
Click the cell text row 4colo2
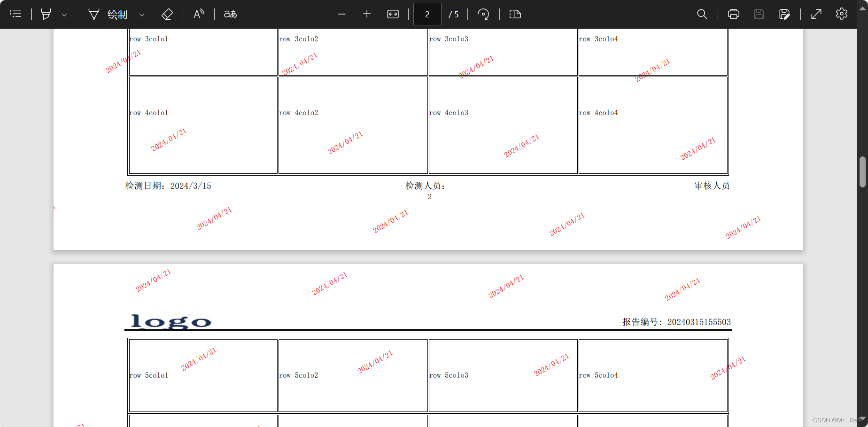click(299, 113)
